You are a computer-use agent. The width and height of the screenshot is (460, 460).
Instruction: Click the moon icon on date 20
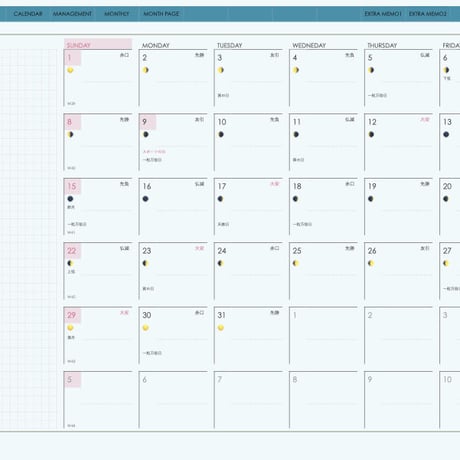[446, 199]
